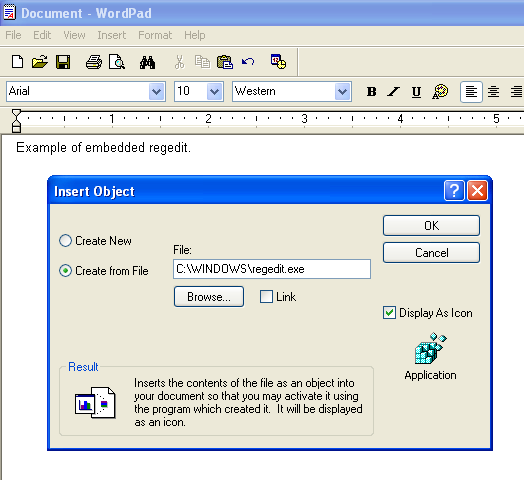Click the Print icon in the toolbar
Viewport: 524px width, 480px height.
tap(94, 62)
